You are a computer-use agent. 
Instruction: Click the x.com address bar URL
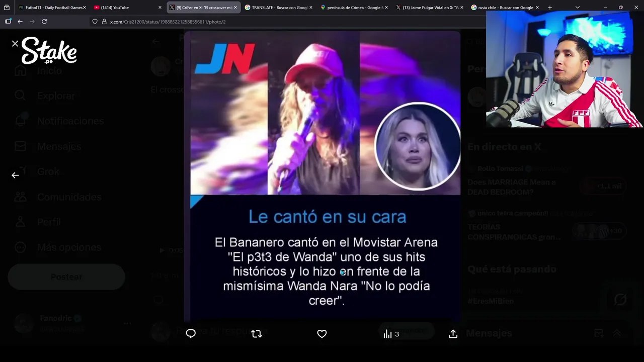click(x=168, y=22)
